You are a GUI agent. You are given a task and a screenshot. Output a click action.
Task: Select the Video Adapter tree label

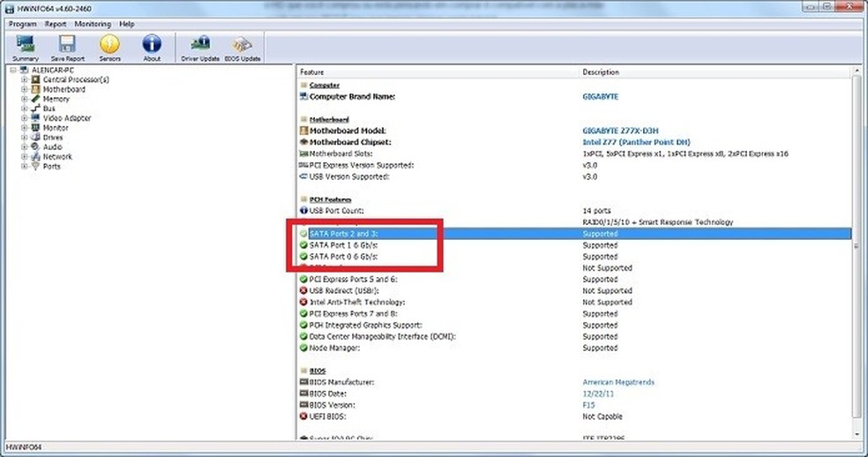pyautogui.click(x=67, y=118)
